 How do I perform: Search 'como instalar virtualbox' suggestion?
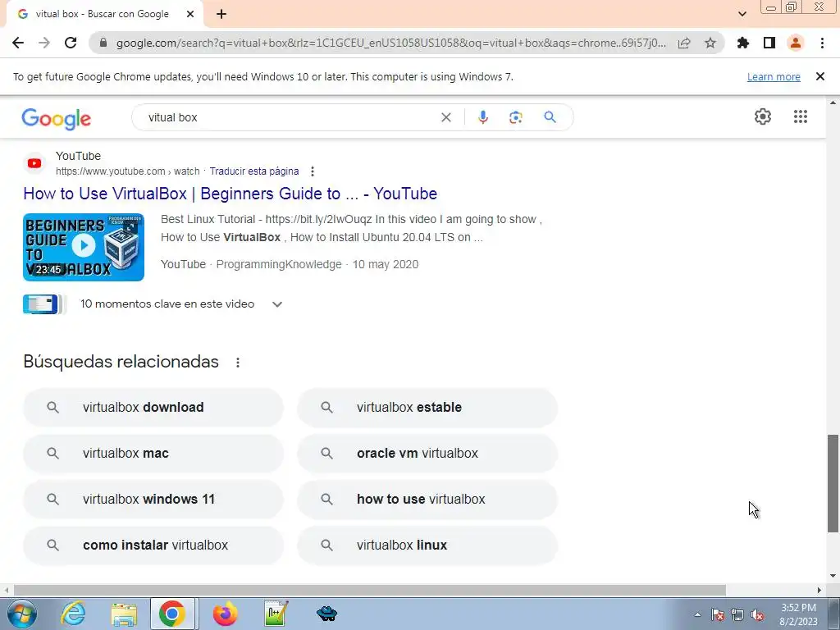(153, 546)
